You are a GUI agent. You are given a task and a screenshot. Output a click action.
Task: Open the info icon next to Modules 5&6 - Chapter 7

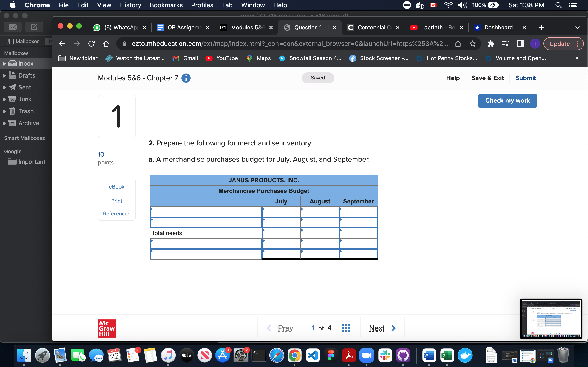(x=186, y=78)
